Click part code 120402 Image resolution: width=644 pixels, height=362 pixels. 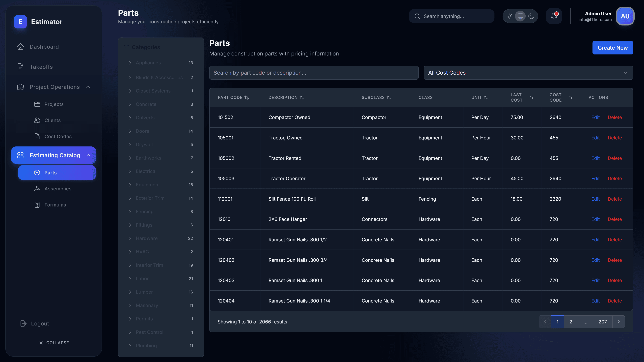(x=226, y=260)
